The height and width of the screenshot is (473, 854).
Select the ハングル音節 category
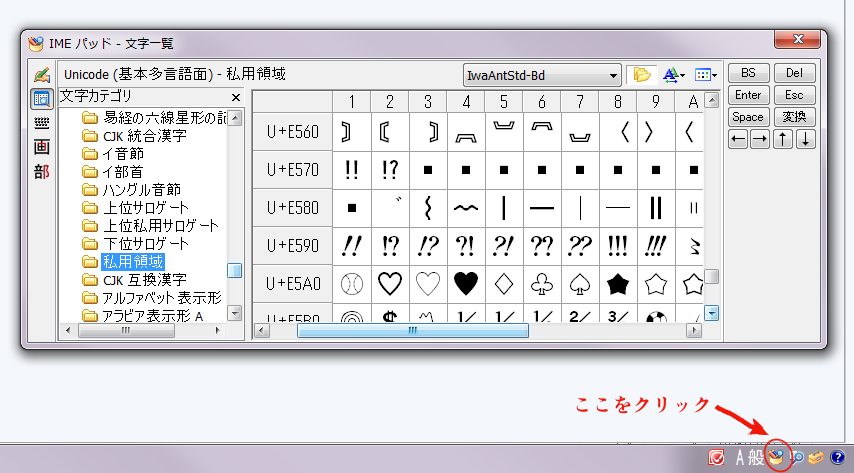[142, 190]
